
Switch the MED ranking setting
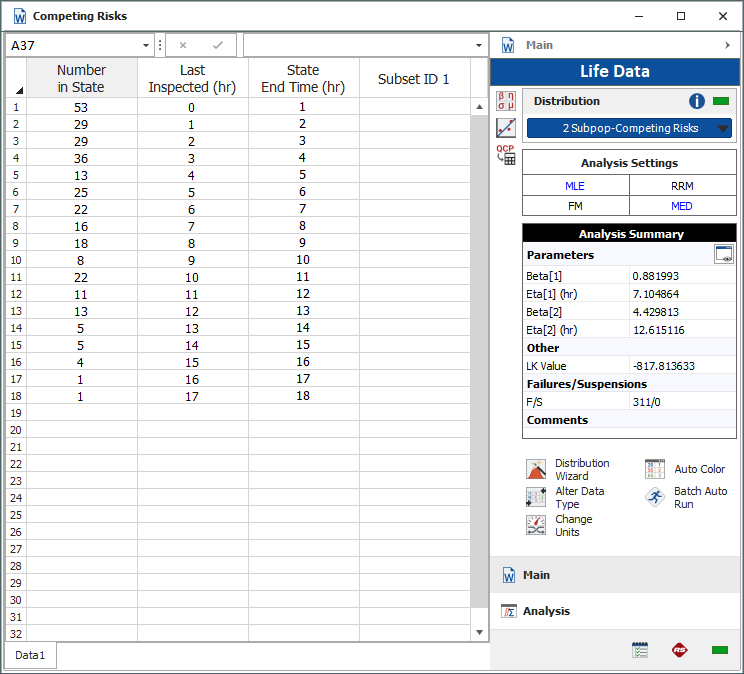click(682, 206)
